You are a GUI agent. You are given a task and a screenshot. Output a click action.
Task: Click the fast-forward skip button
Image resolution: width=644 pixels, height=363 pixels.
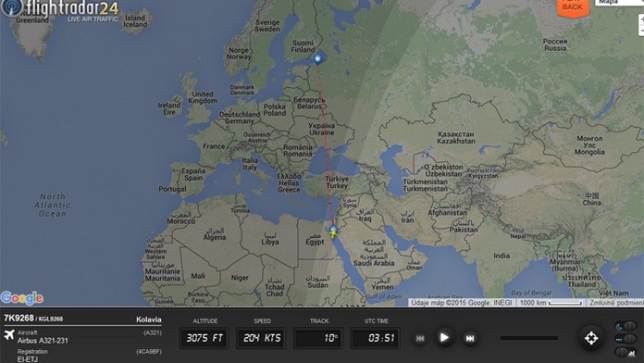[469, 338]
